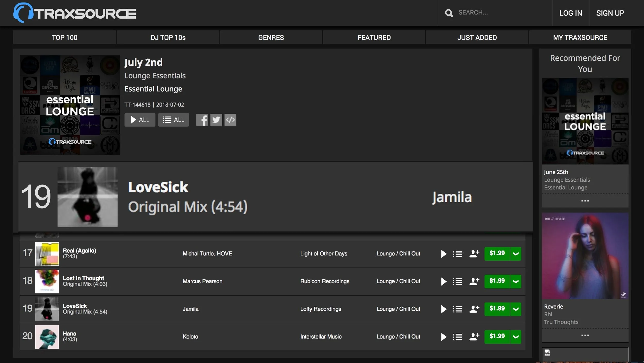Add Lost In Thought to queue
The image size is (644, 363).
pyautogui.click(x=457, y=281)
